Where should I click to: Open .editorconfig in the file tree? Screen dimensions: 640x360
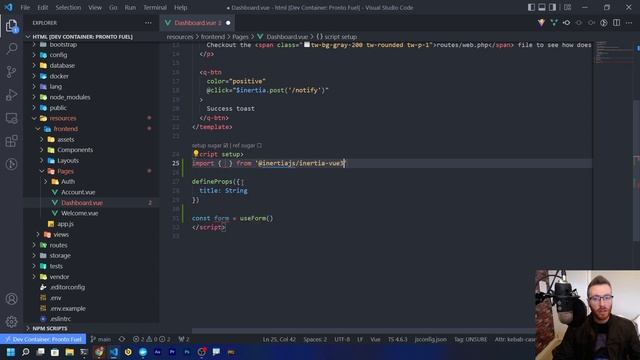[x=67, y=287]
